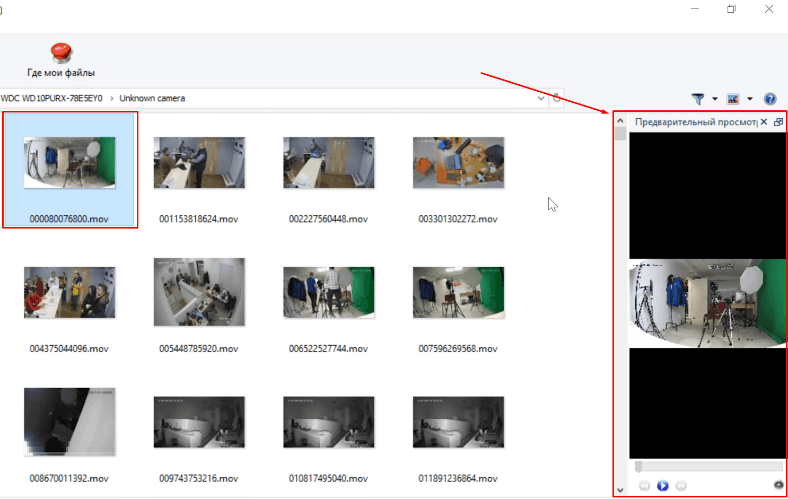Select thumbnail of 008670011392.mov

point(69,422)
